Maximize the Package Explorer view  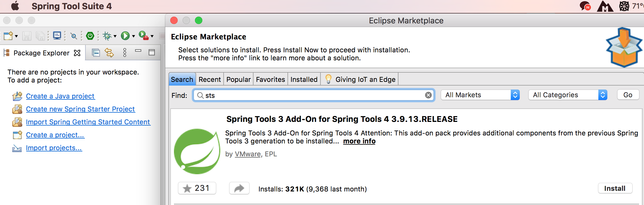click(152, 52)
